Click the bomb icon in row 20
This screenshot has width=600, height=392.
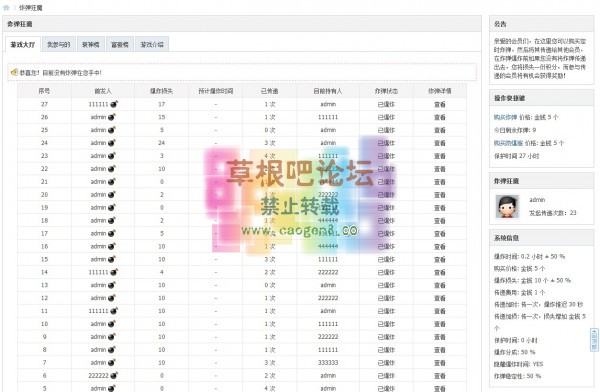click(x=111, y=194)
